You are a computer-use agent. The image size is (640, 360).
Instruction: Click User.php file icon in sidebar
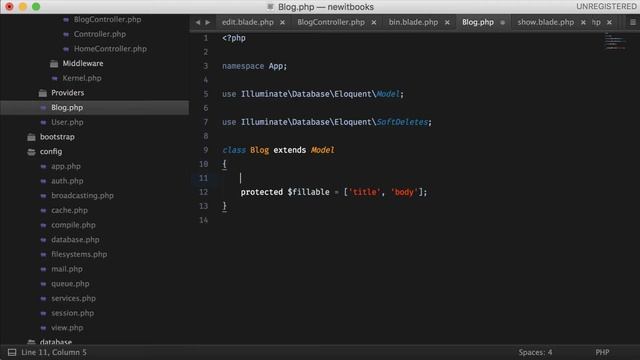click(x=43, y=122)
